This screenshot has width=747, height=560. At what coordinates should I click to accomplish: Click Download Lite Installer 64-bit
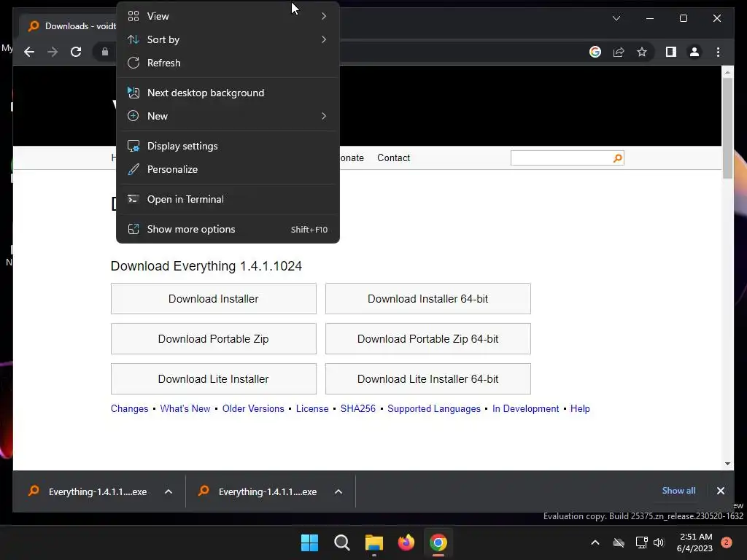pyautogui.click(x=427, y=378)
